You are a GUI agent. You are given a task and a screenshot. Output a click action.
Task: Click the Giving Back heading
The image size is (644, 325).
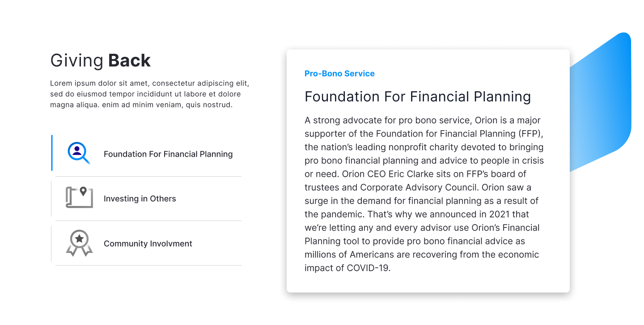(x=100, y=61)
